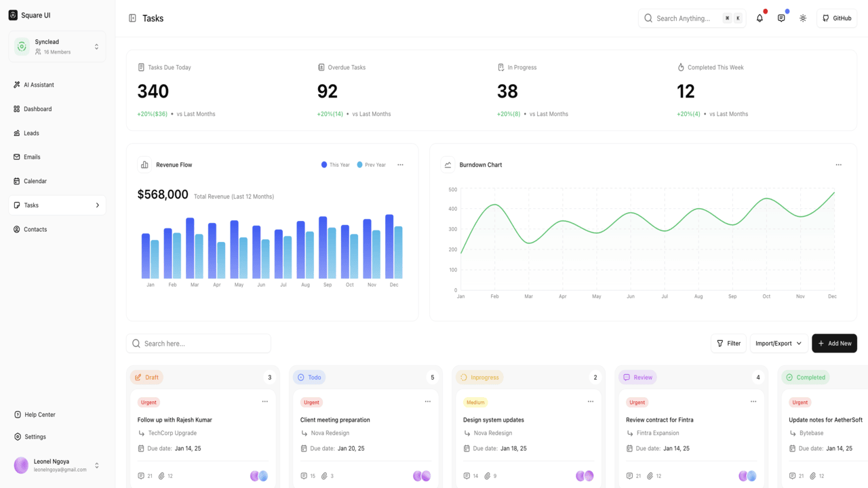Click calendar icon on Design system updates card

pyautogui.click(x=467, y=449)
